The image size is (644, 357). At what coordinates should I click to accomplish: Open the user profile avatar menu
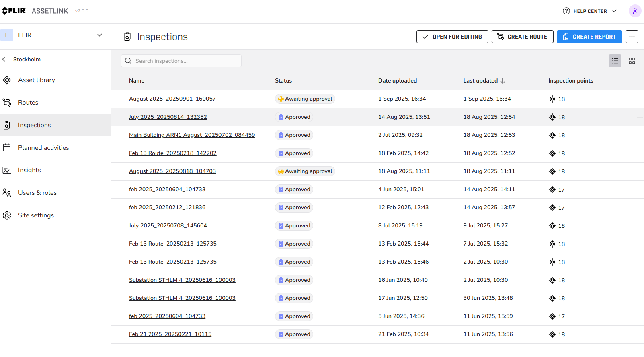pyautogui.click(x=635, y=11)
